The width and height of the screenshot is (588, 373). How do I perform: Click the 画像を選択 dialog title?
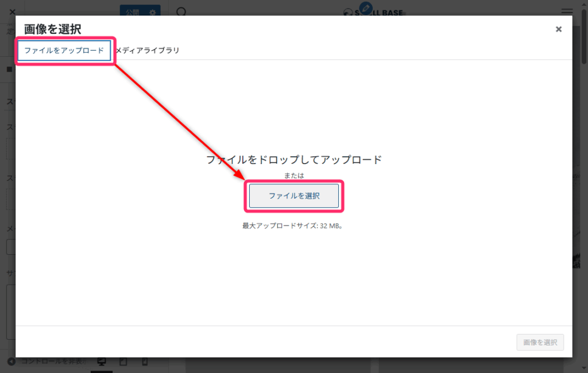52,29
